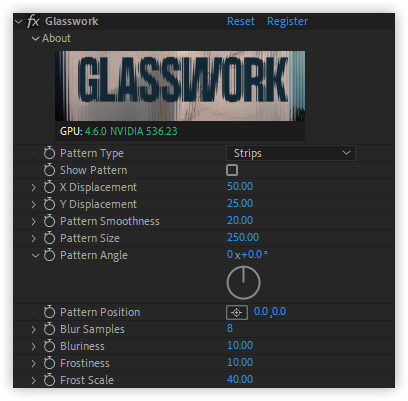
Task: Toggle the Show Pattern keyframe stopwatch
Action: [x=49, y=170]
